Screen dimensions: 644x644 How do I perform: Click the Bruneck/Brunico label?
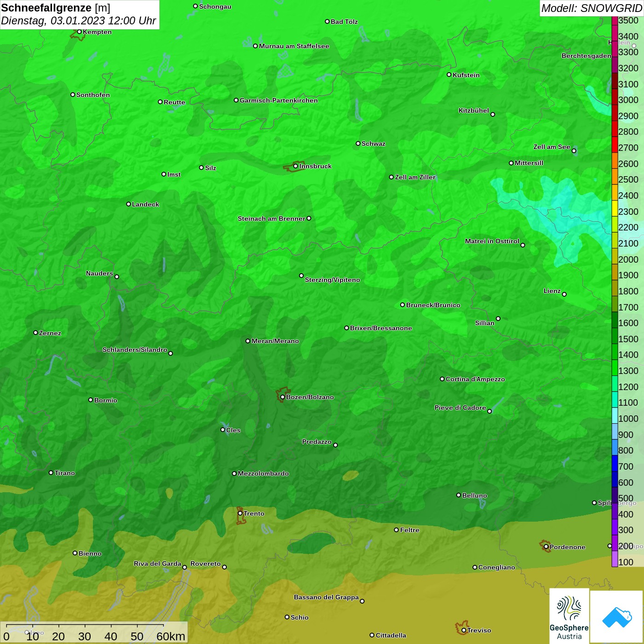(433, 305)
